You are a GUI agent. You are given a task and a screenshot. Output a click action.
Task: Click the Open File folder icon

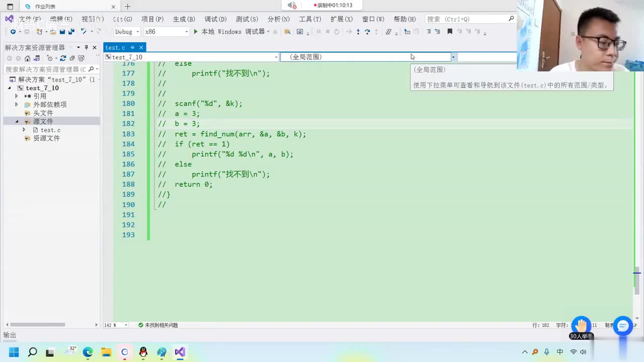pyautogui.click(x=53, y=31)
